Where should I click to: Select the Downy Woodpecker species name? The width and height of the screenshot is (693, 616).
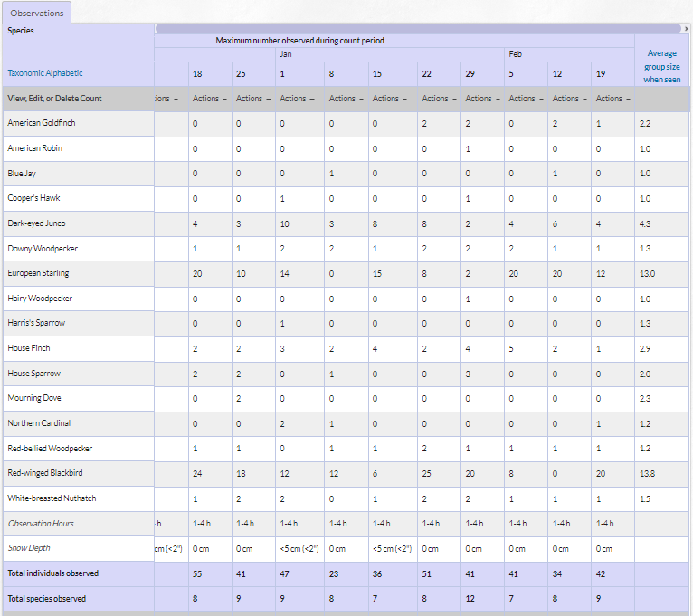tap(43, 249)
